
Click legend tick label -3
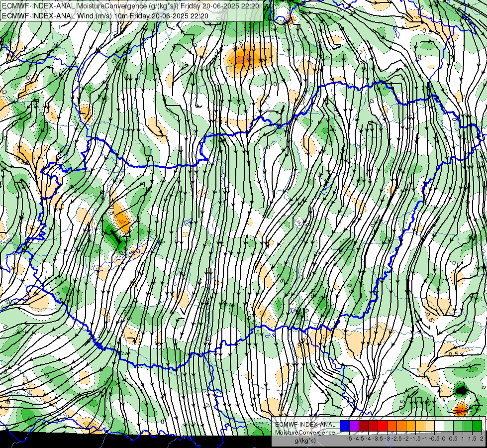[x=387, y=439]
